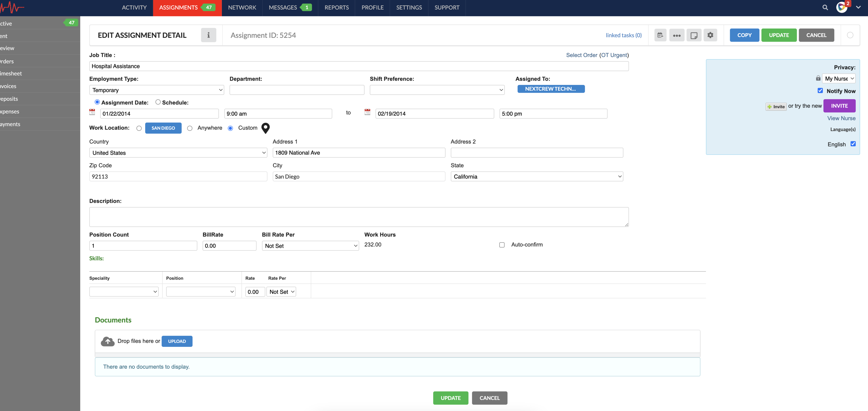Click the map pin location icon
Viewport: 868px width, 411px height.
click(266, 128)
